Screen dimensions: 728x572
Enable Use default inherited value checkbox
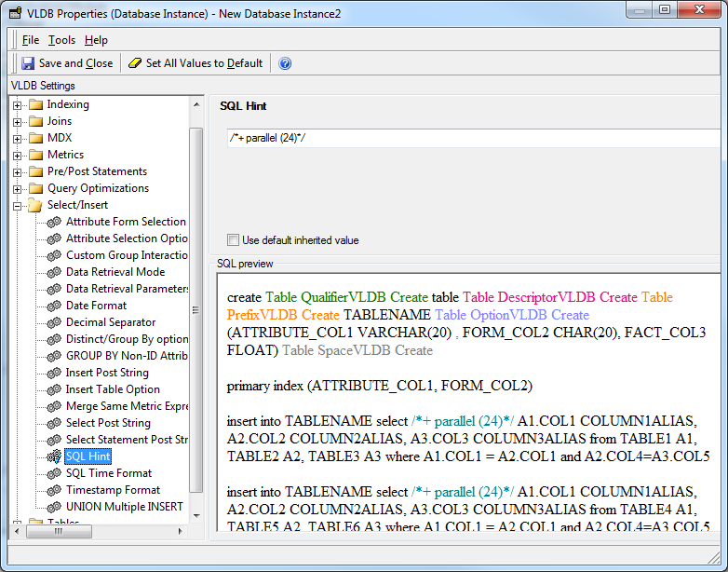(x=234, y=240)
